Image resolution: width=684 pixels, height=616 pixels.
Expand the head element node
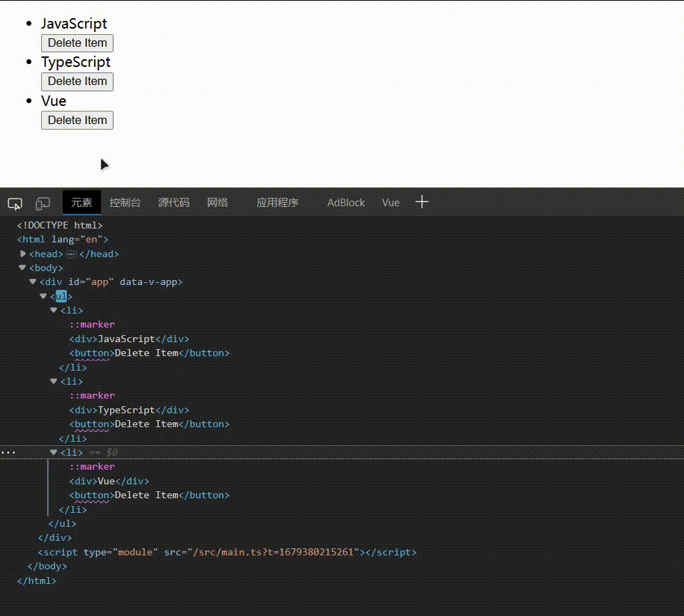pyautogui.click(x=23, y=254)
